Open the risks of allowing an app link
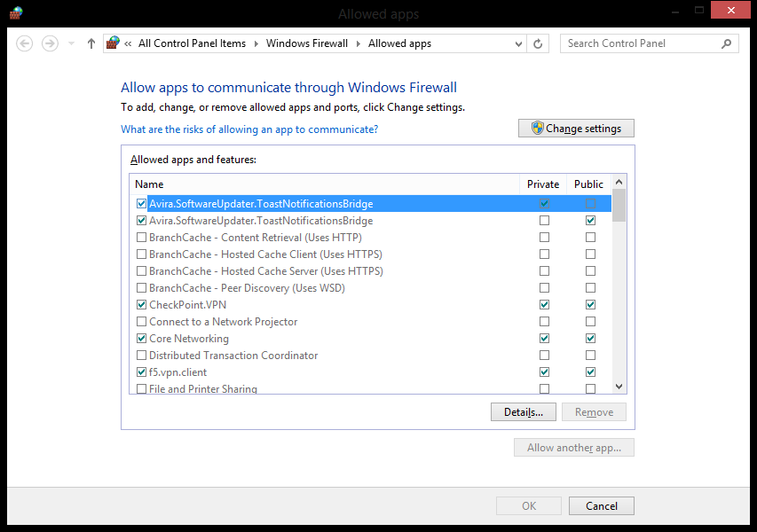757x532 pixels. pyautogui.click(x=249, y=129)
